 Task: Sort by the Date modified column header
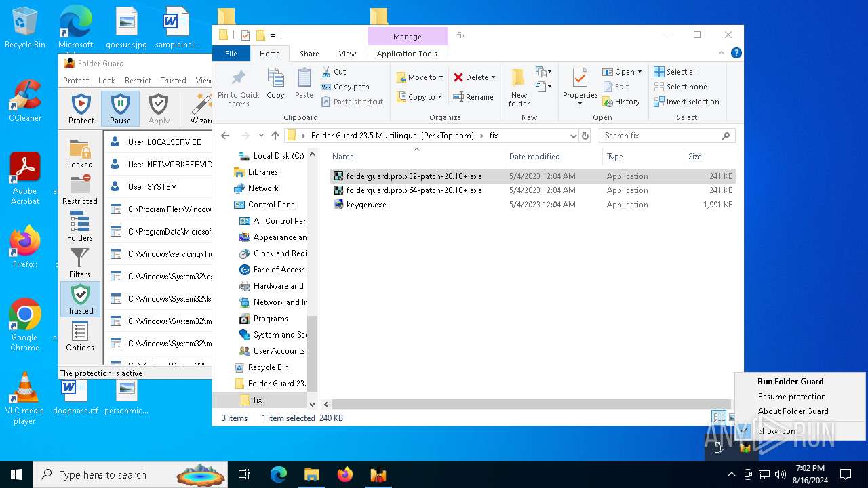[x=553, y=157]
